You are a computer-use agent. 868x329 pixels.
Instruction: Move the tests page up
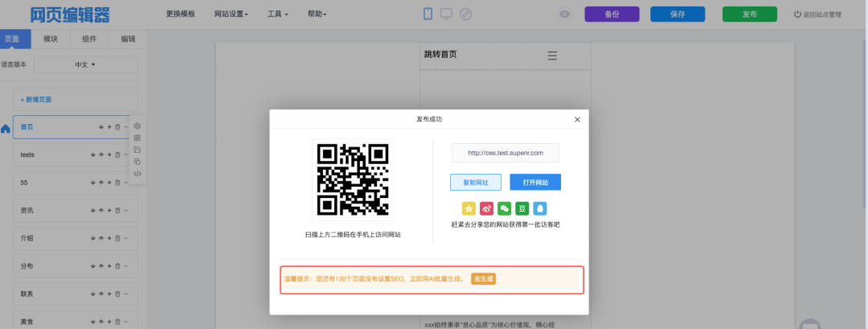(100, 154)
